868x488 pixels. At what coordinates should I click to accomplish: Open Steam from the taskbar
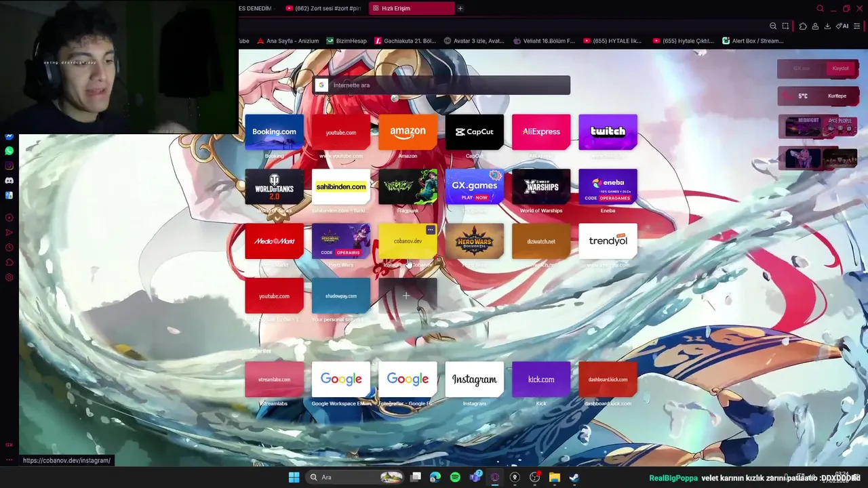tap(574, 477)
